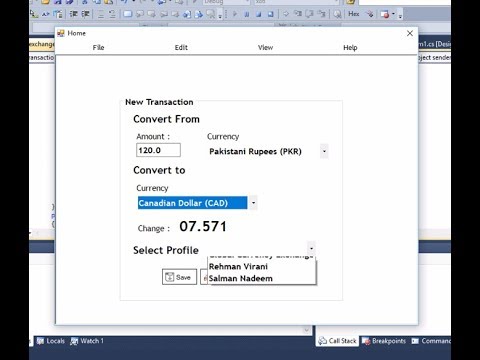
Task: Click Stop Debugging square icon
Action: pos(259,14)
